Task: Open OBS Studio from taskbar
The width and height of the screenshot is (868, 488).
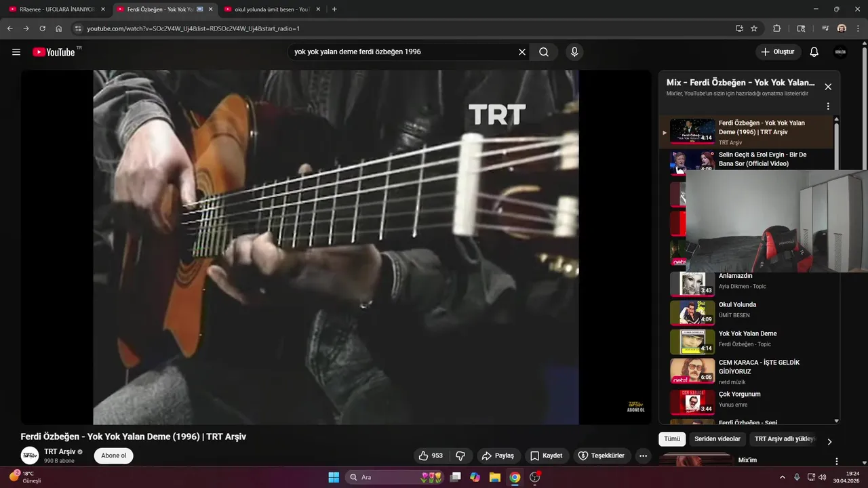Action: tap(535, 477)
